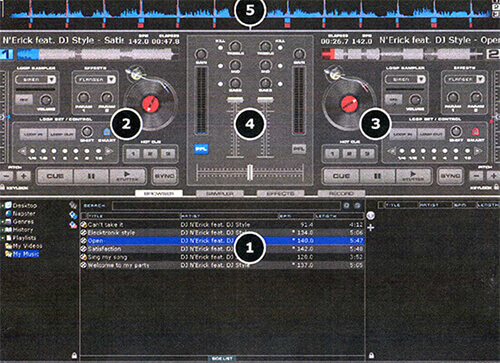Click first round icon right of search field
The width and height of the screenshot is (500, 363).
(x=347, y=205)
